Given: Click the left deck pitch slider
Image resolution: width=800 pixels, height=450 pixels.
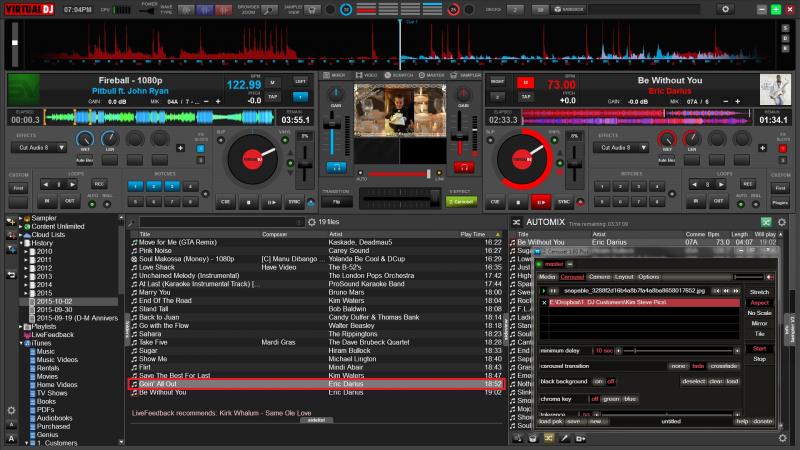Looking at the screenshot, I should (x=305, y=165).
